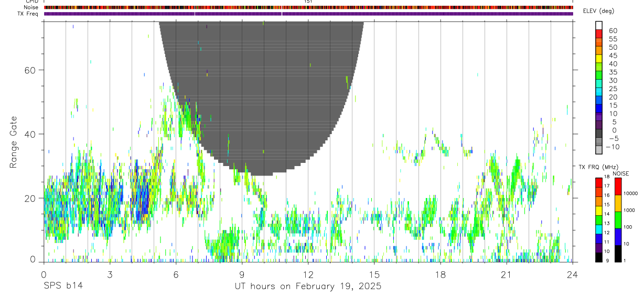644x297 pixels.
Task: Click the green segment of the NOISE color bar
Action: click(618, 220)
